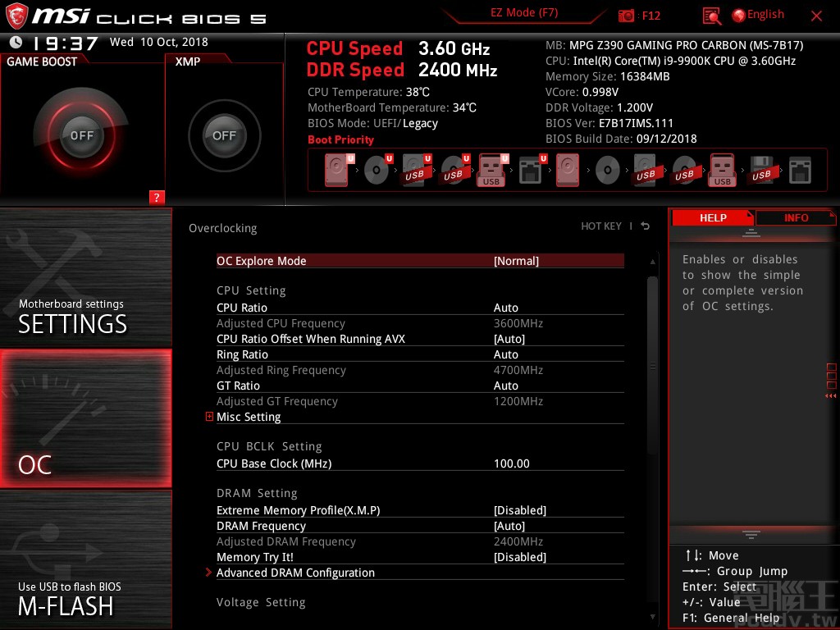Select the legacy network boot device icon

(800, 171)
